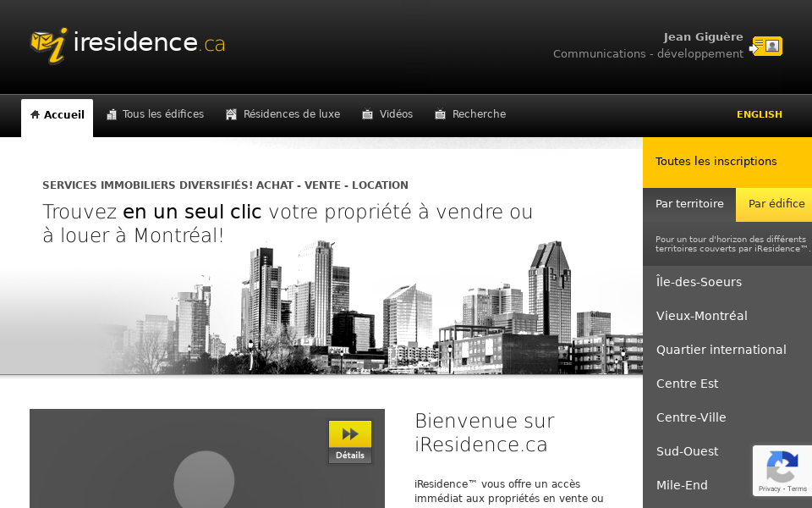Select Île-des-Soeurs from the territories list
Screen dimensions: 812x508
tap(699, 282)
